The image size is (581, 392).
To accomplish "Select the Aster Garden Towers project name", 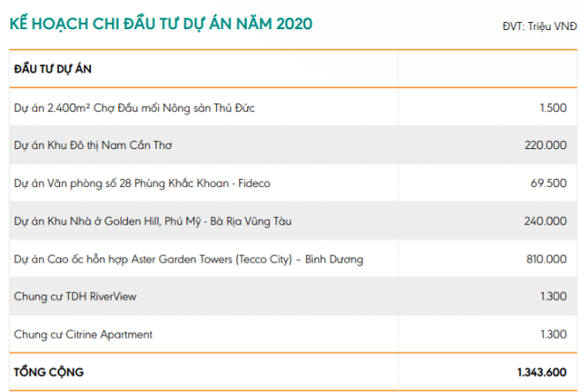I will [x=188, y=260].
